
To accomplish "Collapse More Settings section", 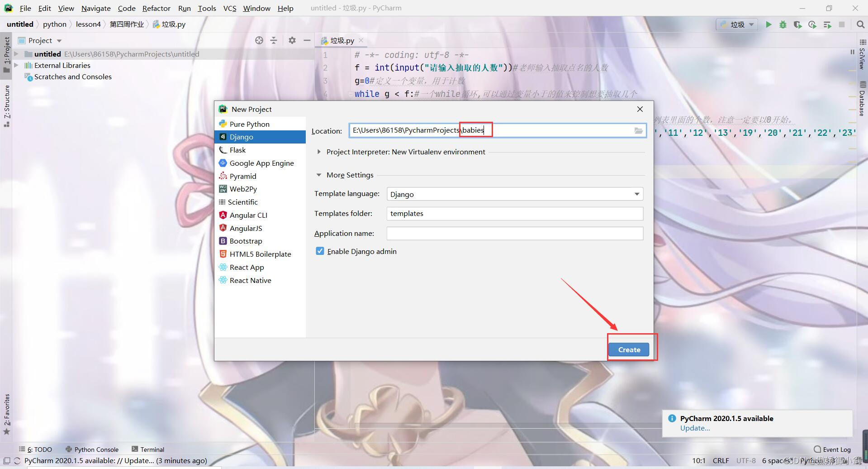I will coord(319,175).
